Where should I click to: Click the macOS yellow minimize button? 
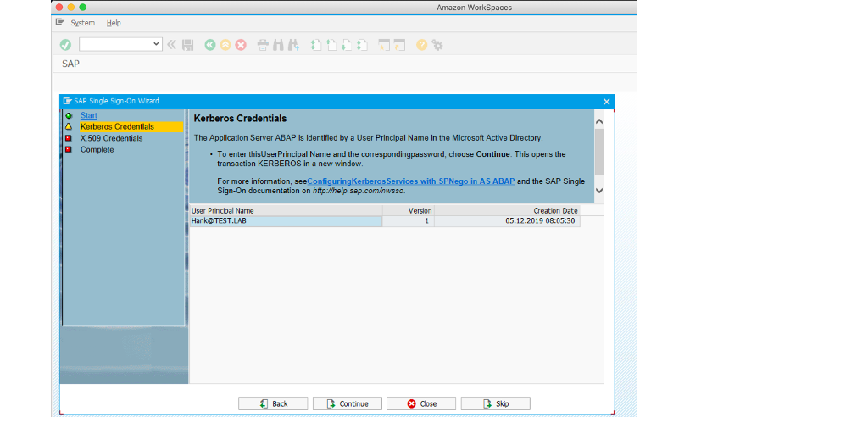tap(71, 7)
